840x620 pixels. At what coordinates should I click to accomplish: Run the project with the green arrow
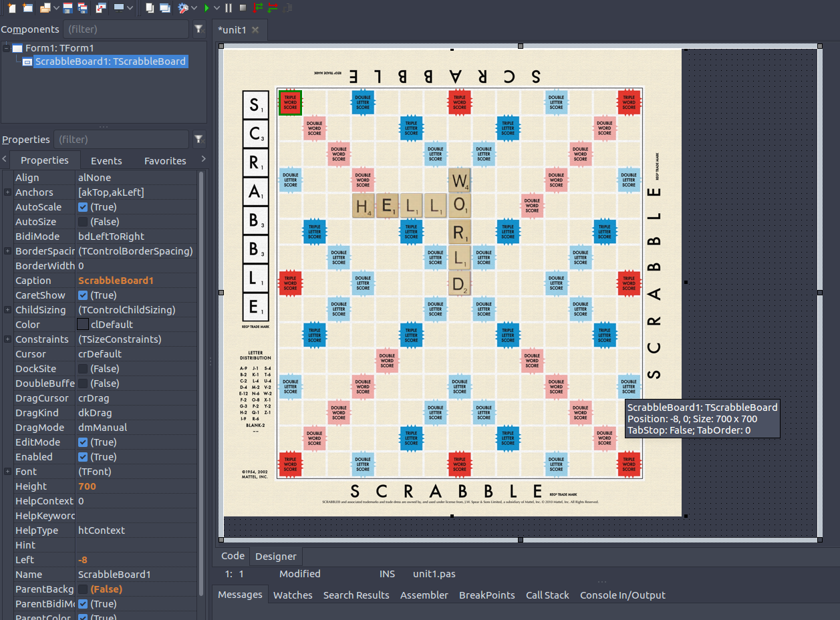(x=206, y=8)
